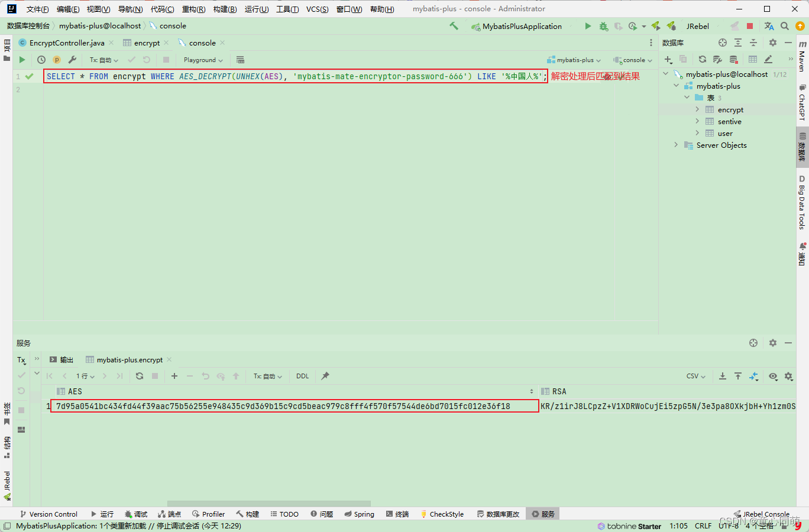809x532 pixels.
Task: Open the Spring tool window
Action: pos(359,514)
